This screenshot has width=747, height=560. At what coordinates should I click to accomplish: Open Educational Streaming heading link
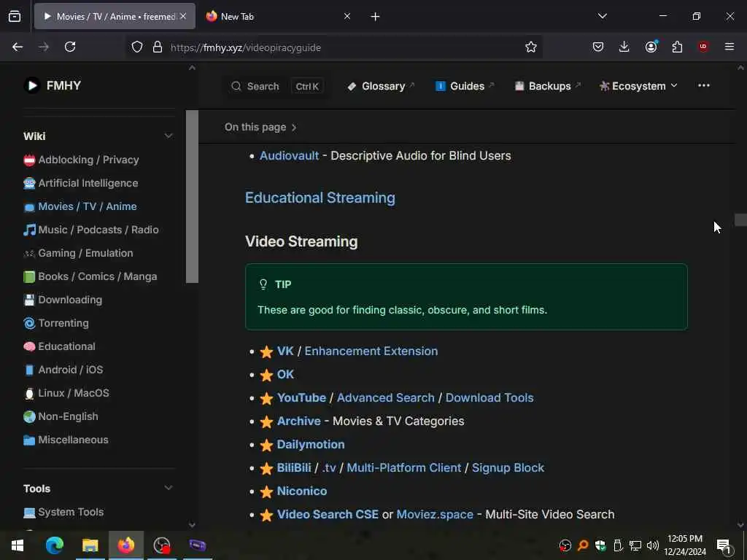[320, 198]
